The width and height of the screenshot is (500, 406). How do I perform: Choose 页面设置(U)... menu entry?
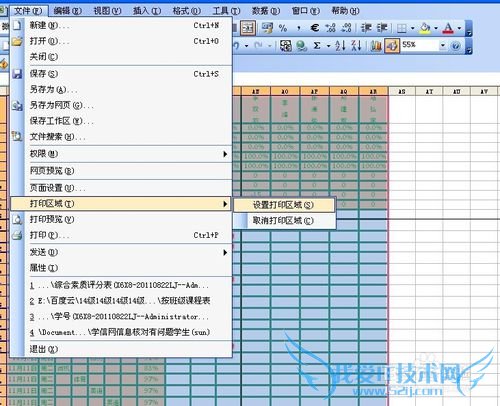(121, 188)
